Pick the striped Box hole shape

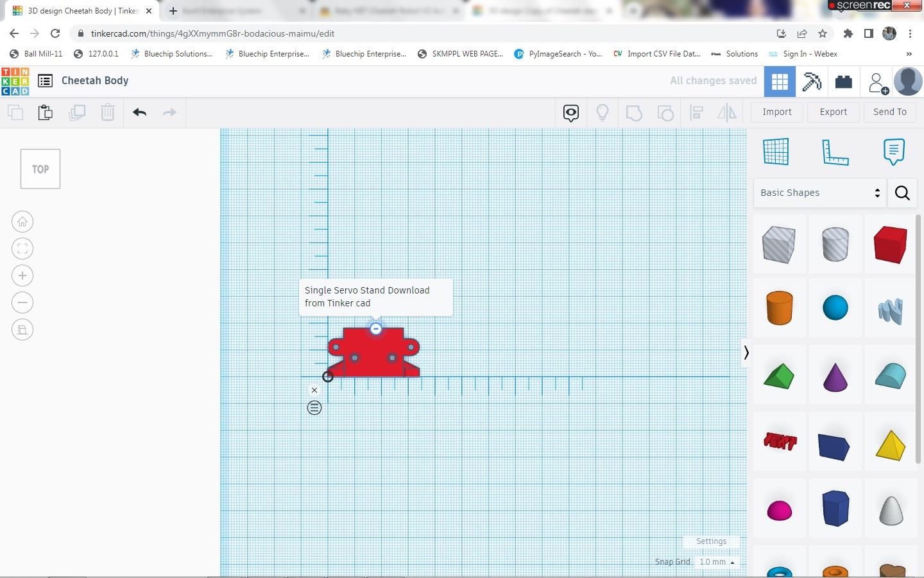[779, 245]
